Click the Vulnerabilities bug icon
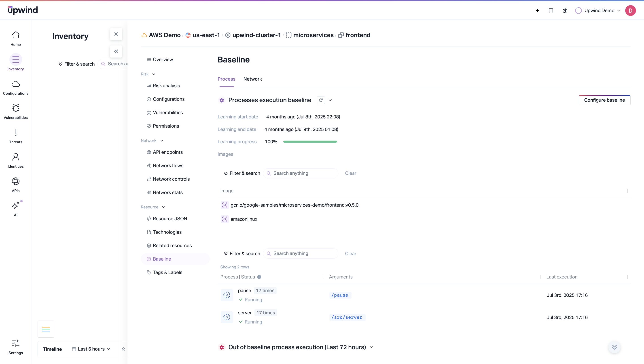 pyautogui.click(x=15, y=108)
